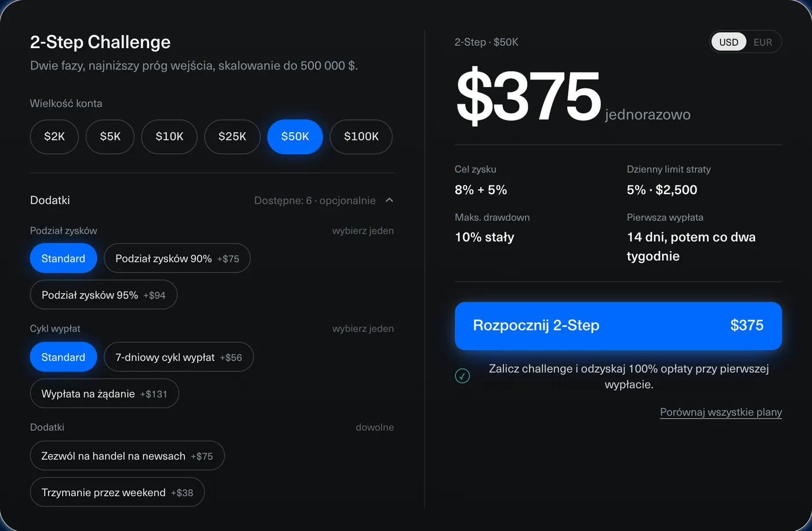
Task: Switch currency to EUR
Action: (x=763, y=42)
